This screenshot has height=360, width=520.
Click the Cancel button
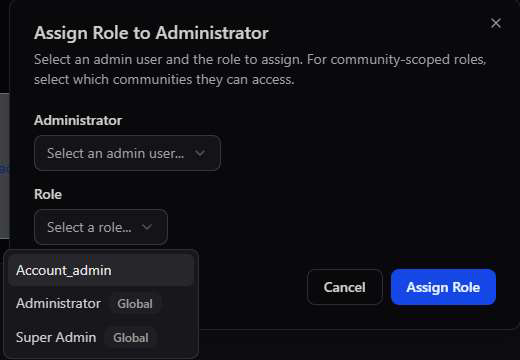pyautogui.click(x=345, y=287)
